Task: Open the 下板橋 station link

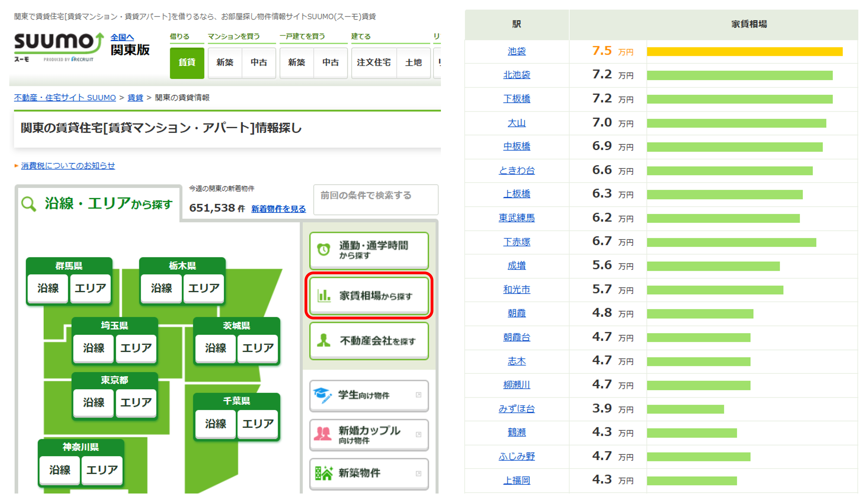Action: tap(516, 99)
